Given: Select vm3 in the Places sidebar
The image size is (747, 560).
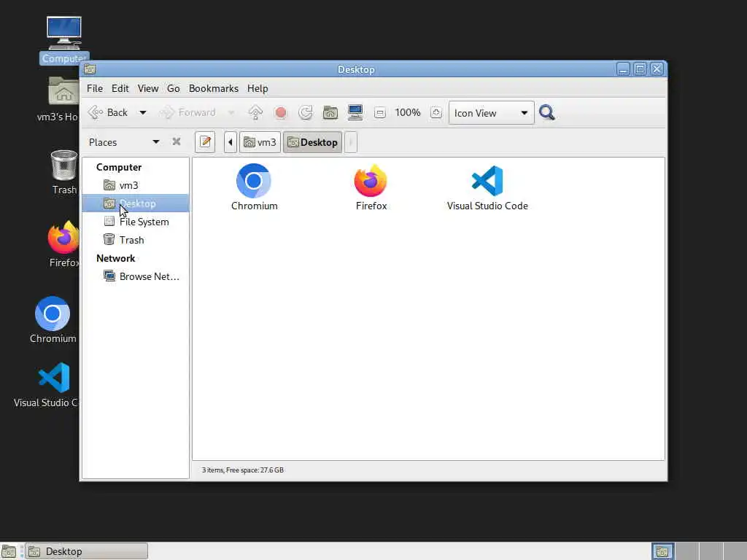Looking at the screenshot, I should [x=135, y=185].
